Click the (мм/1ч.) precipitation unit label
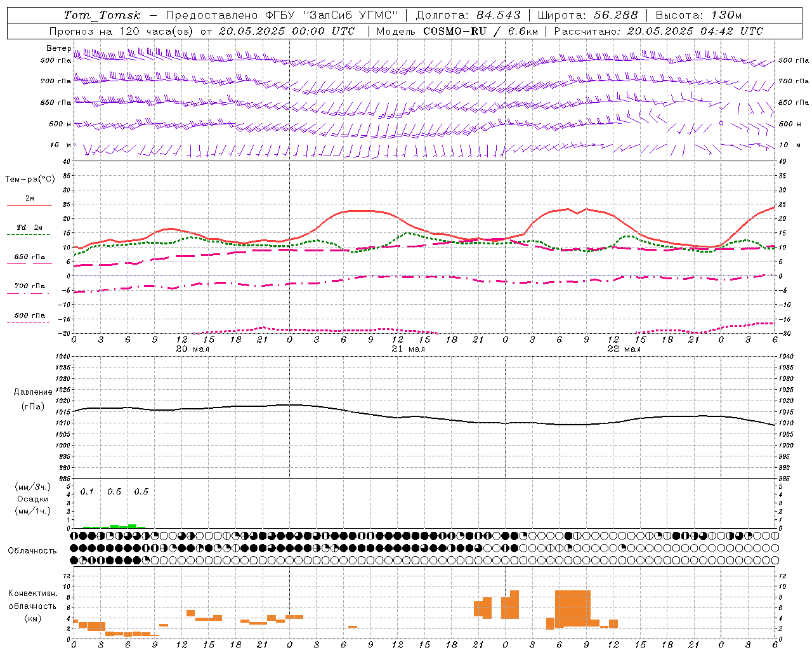Image resolution: width=812 pixels, height=650 pixels. 33,511
